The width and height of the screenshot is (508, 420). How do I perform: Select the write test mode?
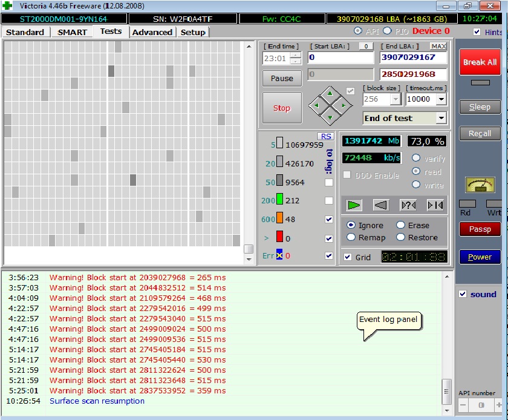coord(416,185)
